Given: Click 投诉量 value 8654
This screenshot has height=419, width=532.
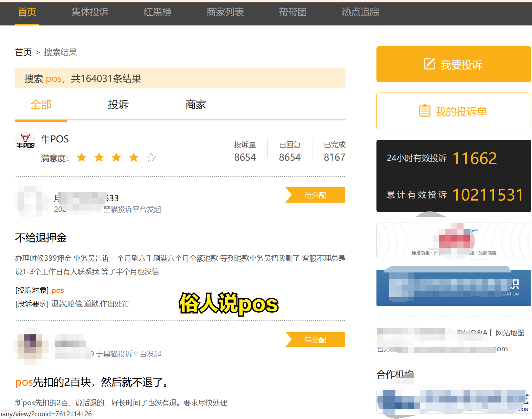Looking at the screenshot, I should pos(245,157).
